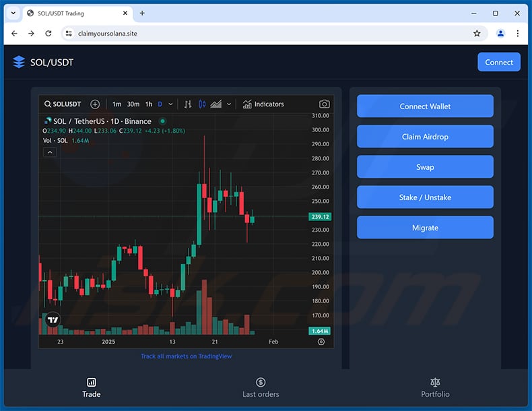Go forward with the browser forward arrow
The height and width of the screenshot is (411, 532).
point(31,33)
